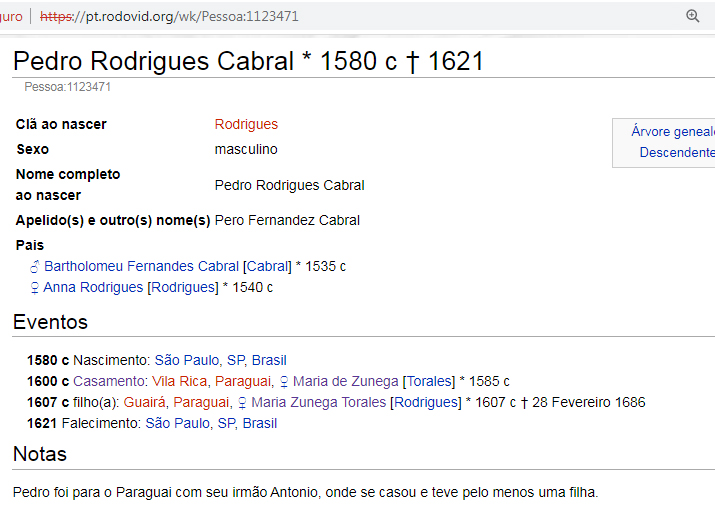Click the [Cabral] clan link
This screenshot has width=715, height=519.
(267, 267)
